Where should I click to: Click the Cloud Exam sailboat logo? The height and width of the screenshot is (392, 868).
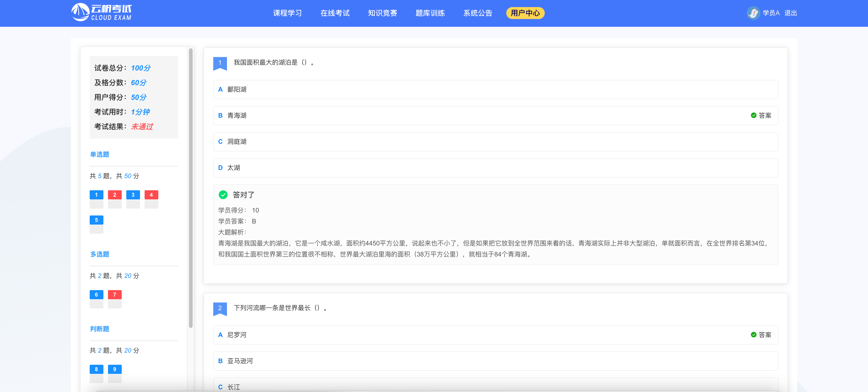(101, 13)
